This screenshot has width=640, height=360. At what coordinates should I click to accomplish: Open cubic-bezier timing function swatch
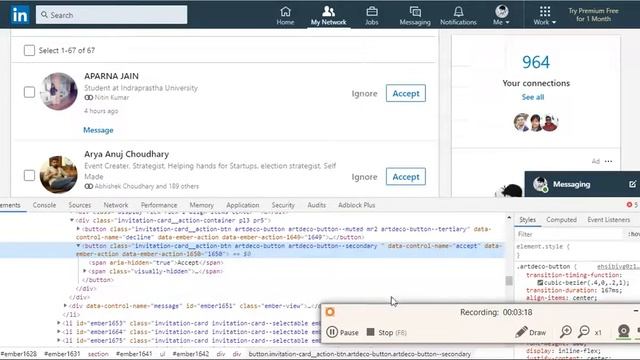(540, 282)
